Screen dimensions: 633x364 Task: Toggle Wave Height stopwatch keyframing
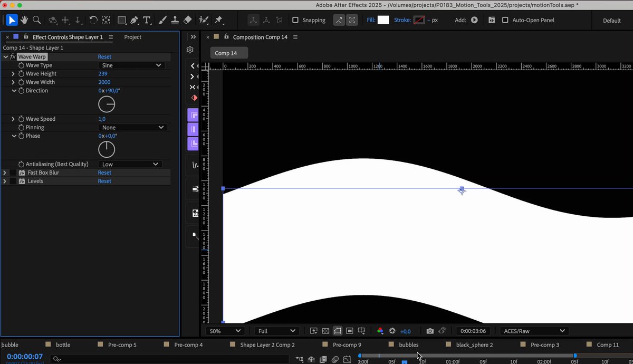click(x=22, y=74)
